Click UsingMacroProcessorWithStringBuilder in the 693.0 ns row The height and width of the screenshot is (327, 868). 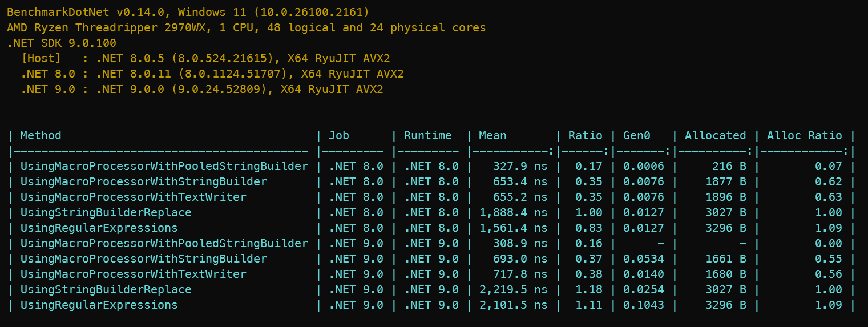click(x=144, y=259)
